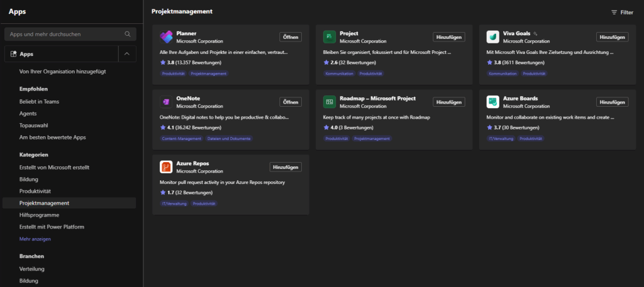Open the Filter options
The image size is (644, 287).
[x=622, y=13]
